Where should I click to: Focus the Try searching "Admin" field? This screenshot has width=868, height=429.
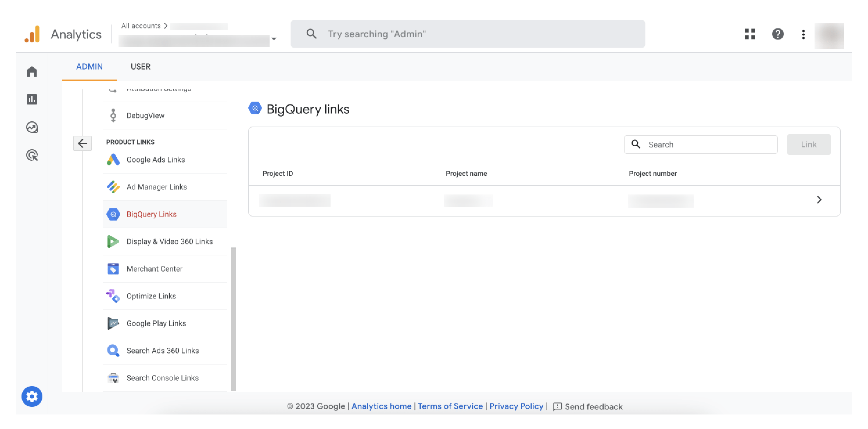(x=468, y=34)
